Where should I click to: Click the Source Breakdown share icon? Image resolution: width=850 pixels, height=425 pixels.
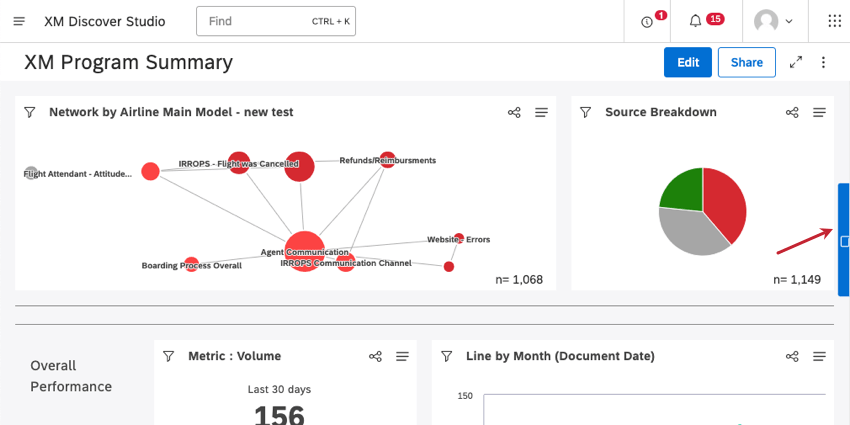(x=792, y=112)
